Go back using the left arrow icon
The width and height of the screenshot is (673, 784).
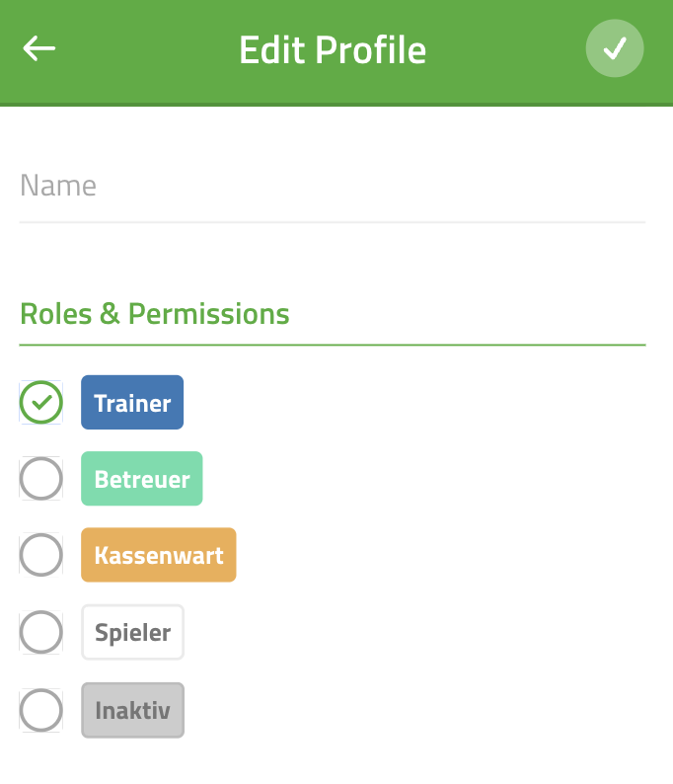point(38,48)
